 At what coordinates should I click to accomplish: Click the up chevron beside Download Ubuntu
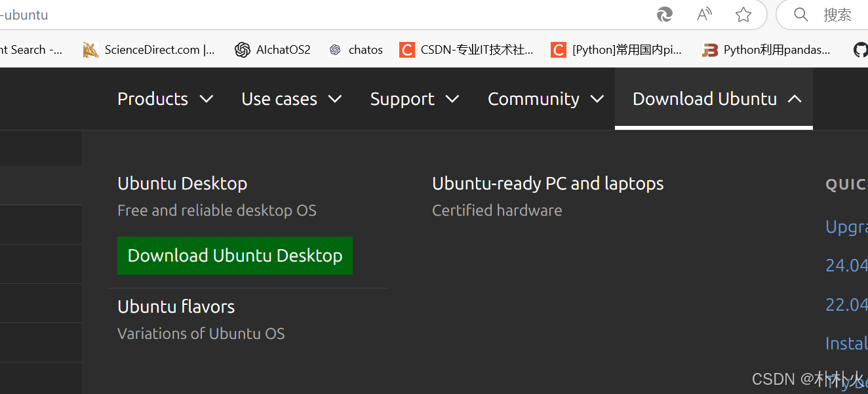(x=795, y=99)
